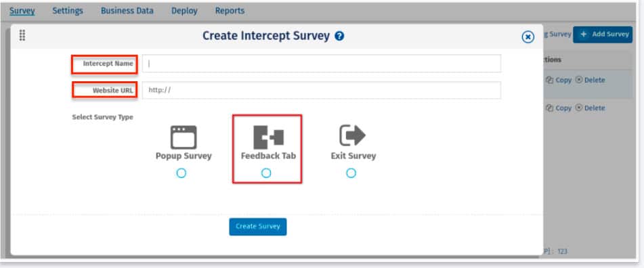Image resolution: width=644 pixels, height=268 pixels.
Task: Click the Feedback Tab label
Action: coord(268,156)
